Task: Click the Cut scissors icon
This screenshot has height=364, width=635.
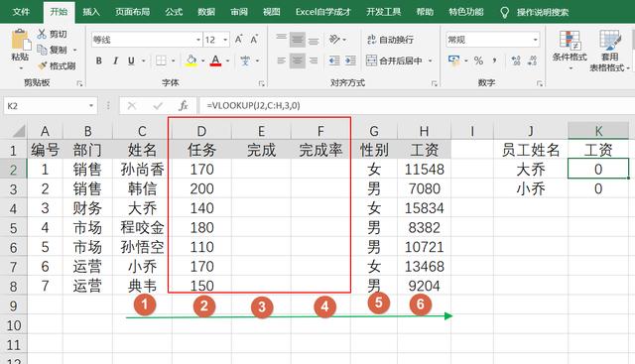Action: coord(42,34)
